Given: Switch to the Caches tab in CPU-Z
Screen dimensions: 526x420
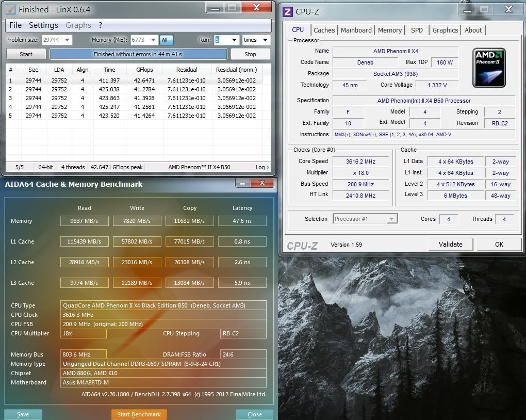Looking at the screenshot, I should pos(324,30).
